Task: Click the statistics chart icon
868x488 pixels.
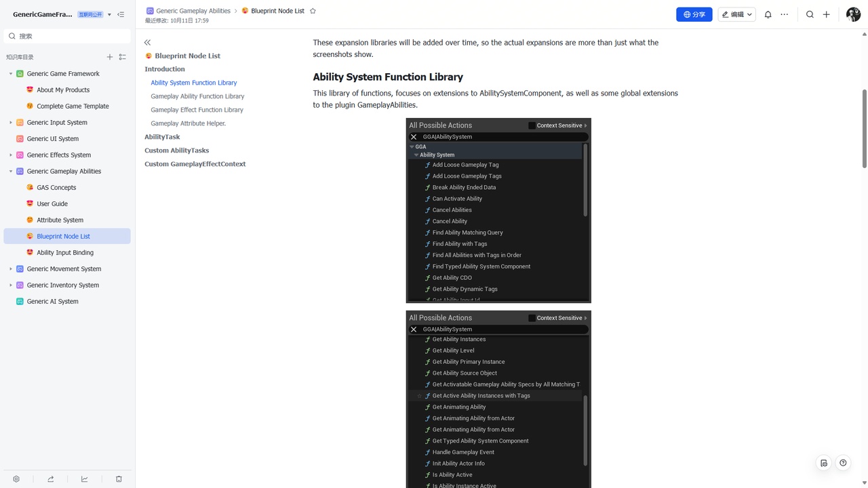Action: [85, 479]
